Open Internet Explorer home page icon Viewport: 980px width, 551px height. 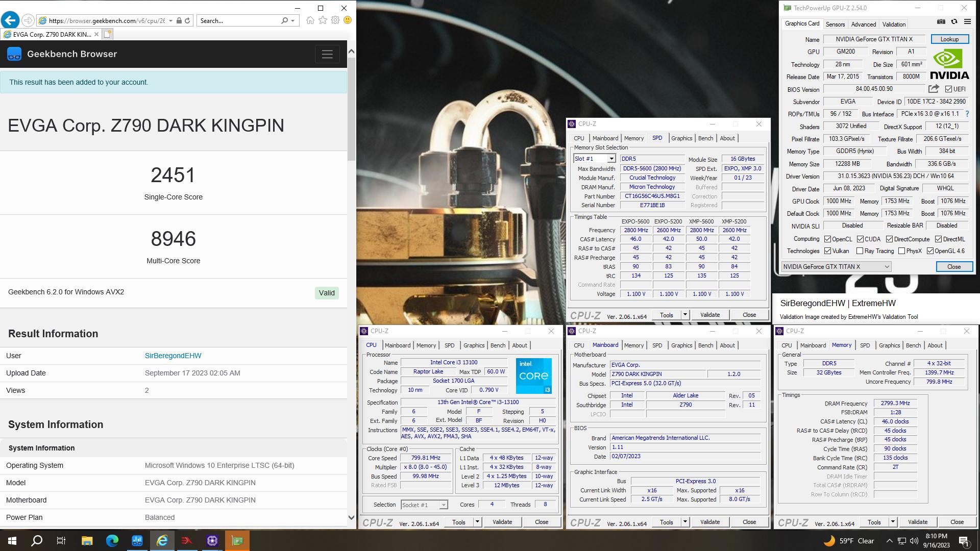310,20
